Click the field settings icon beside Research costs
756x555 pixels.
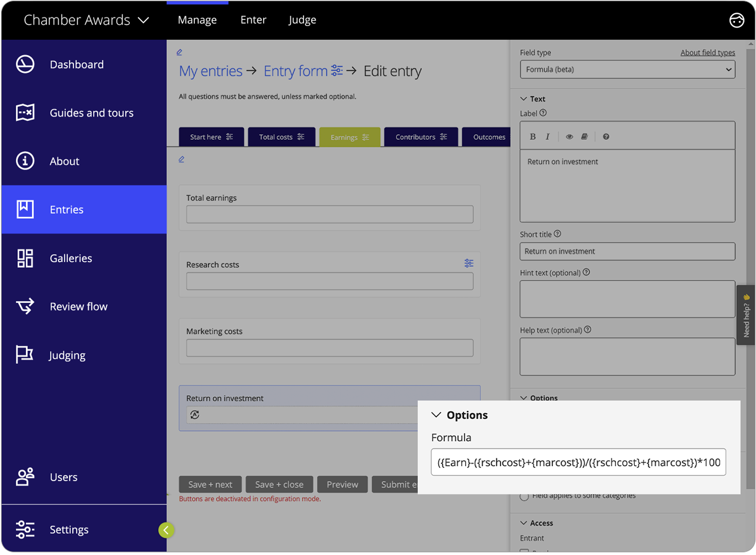(469, 263)
